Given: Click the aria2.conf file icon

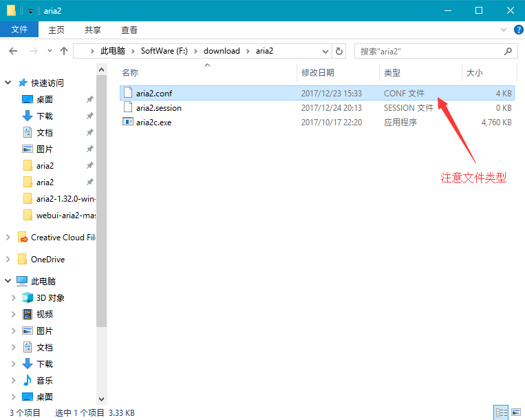Looking at the screenshot, I should pyautogui.click(x=127, y=93).
